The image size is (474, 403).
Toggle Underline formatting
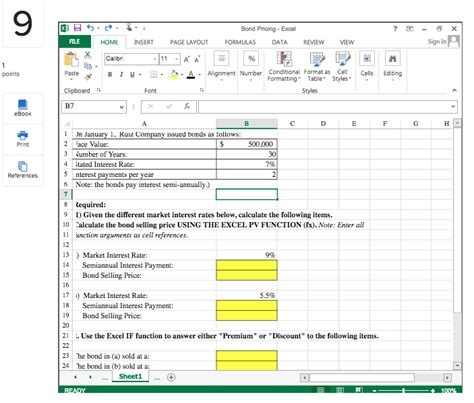click(x=132, y=75)
